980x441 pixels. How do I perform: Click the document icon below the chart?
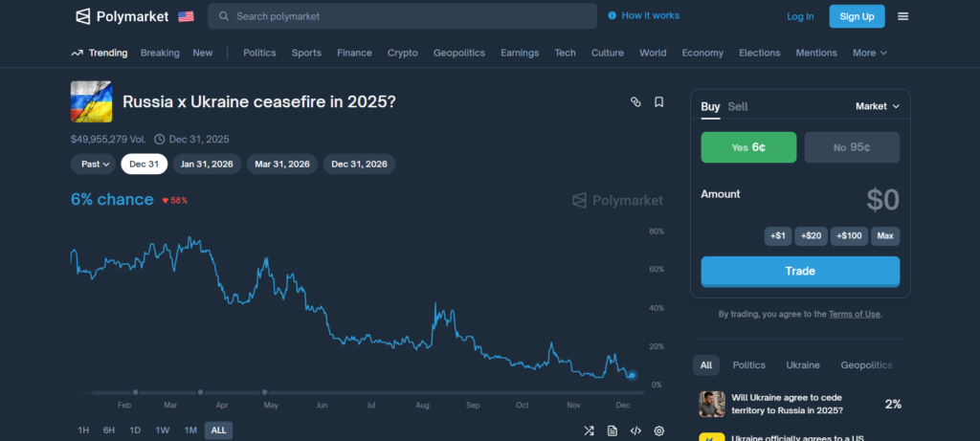(612, 430)
